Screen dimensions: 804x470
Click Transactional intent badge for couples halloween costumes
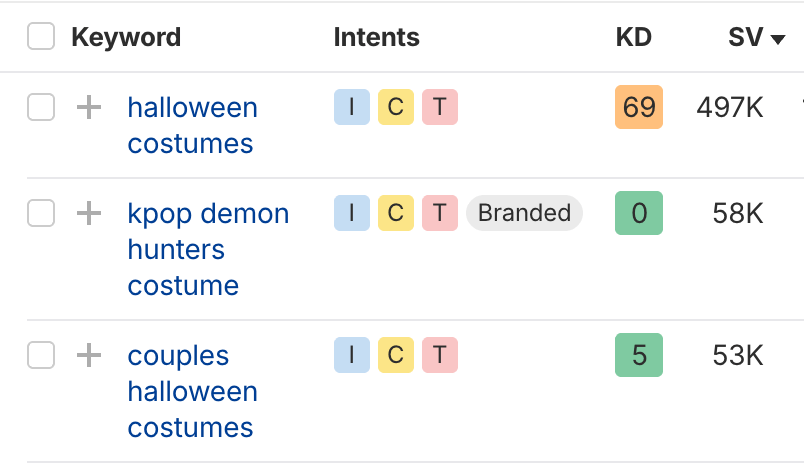439,355
